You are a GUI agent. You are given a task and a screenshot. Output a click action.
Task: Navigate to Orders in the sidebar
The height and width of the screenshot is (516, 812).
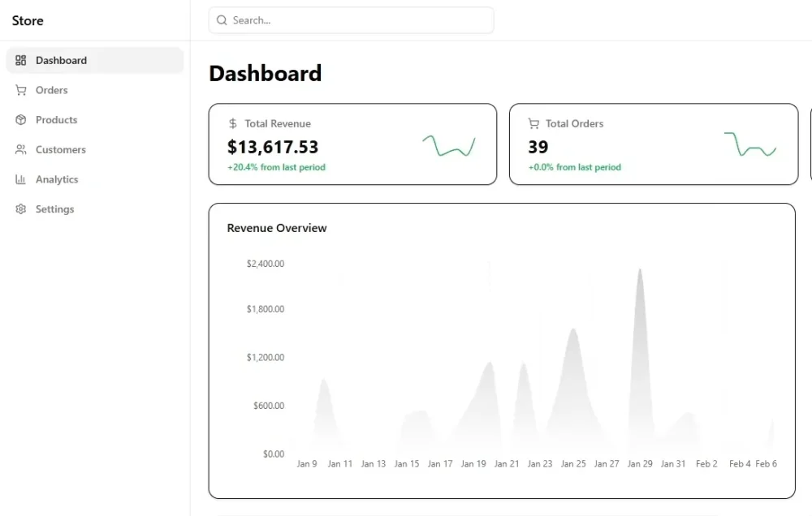pyautogui.click(x=52, y=90)
